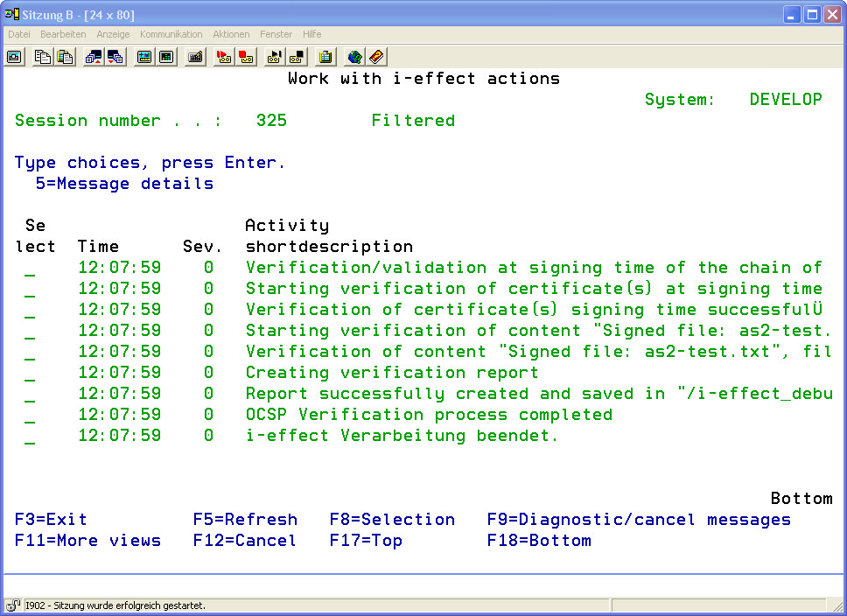Open the help book icon in toolbar
Image resolution: width=847 pixels, height=616 pixels.
point(376,57)
